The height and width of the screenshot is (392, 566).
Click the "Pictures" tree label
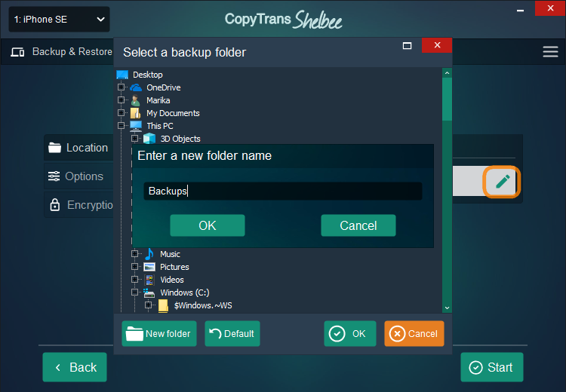[x=174, y=267]
